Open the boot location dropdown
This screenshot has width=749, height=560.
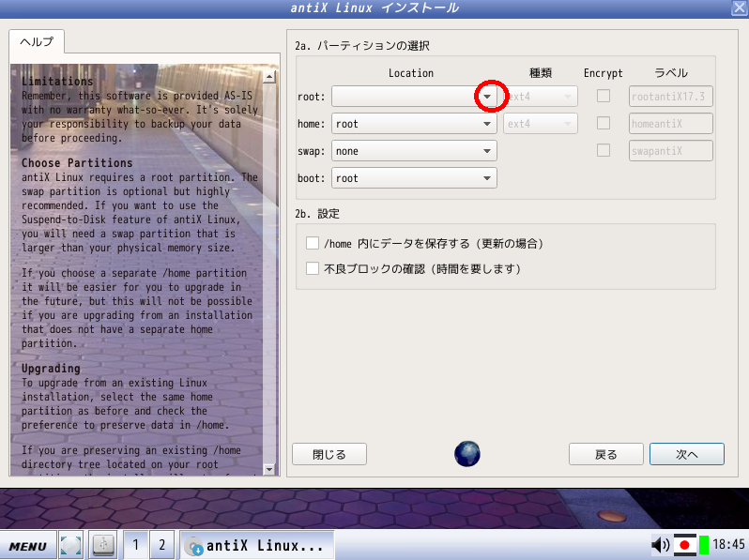(x=414, y=178)
